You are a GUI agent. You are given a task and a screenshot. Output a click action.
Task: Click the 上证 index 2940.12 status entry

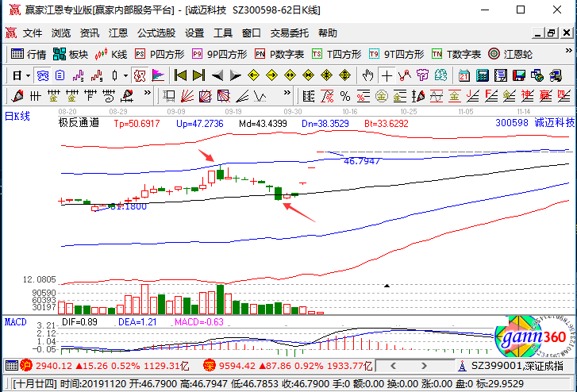tap(105, 366)
